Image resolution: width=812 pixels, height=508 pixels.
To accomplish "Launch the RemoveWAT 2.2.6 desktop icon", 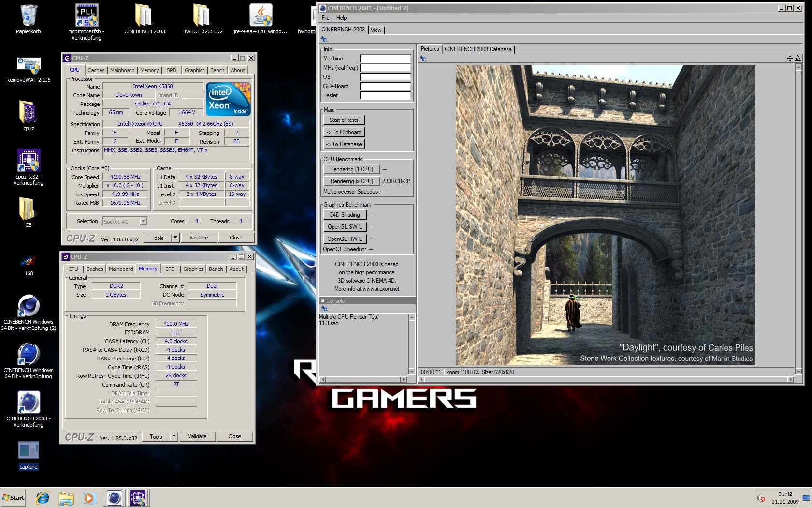I will tap(29, 65).
